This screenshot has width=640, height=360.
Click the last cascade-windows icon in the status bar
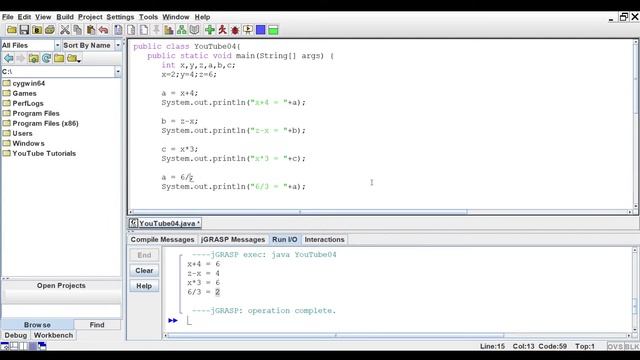(42, 346)
